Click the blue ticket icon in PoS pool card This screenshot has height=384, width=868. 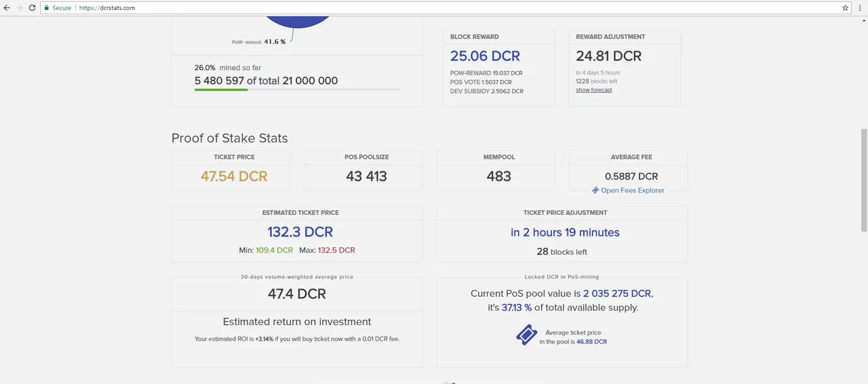click(527, 335)
